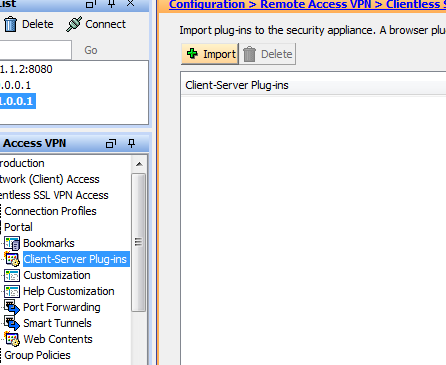Click the grayed Delete trash icon for plug-ins
446x365 pixels.
tap(249, 54)
